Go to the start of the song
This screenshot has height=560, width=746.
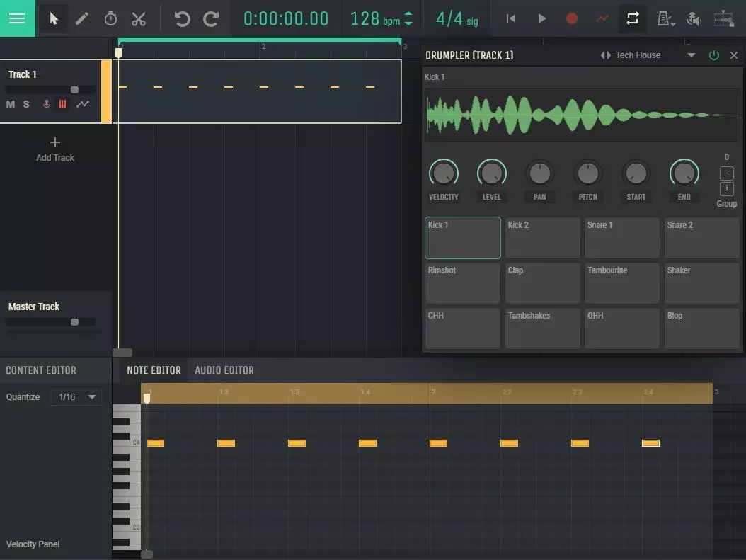pos(510,18)
